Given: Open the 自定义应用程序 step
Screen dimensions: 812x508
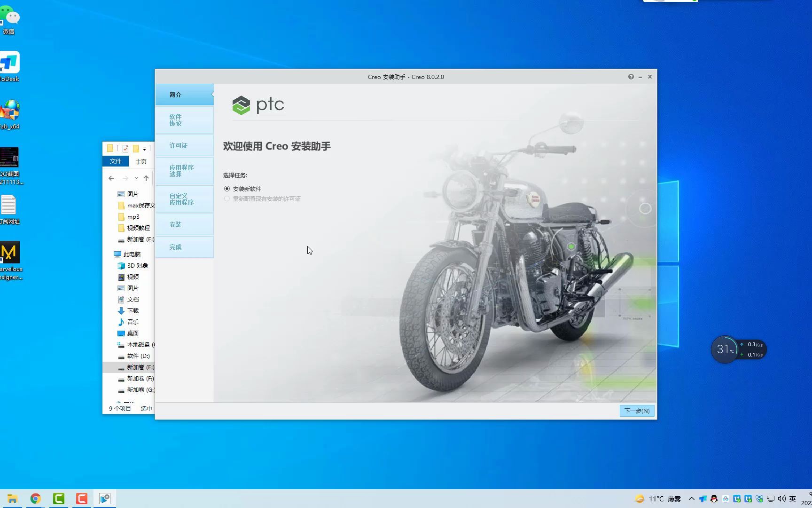Looking at the screenshot, I should point(184,199).
